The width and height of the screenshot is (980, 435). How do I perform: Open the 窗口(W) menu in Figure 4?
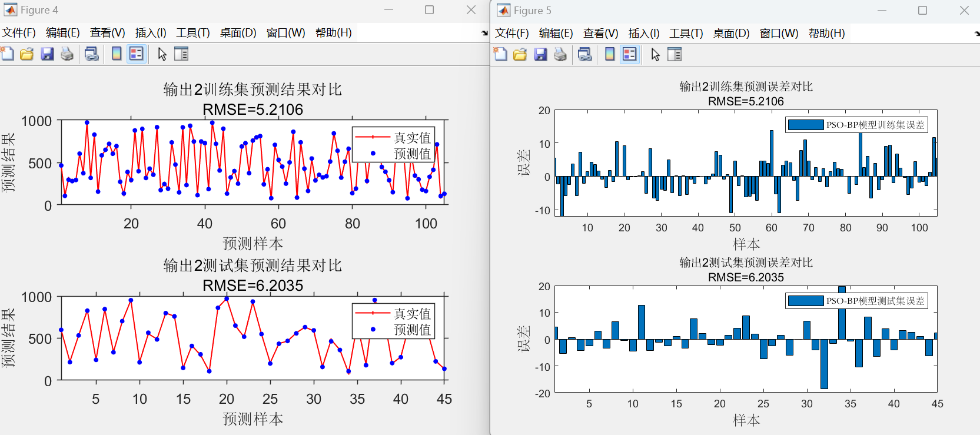(286, 33)
